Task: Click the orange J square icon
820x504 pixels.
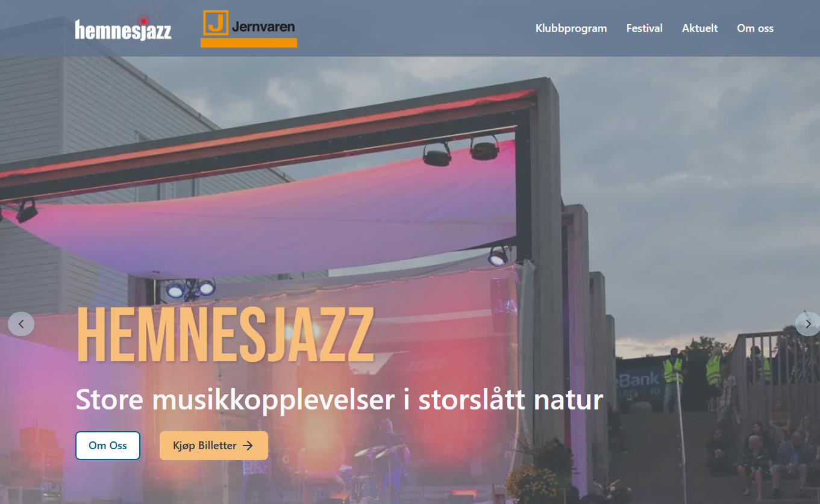Action: click(x=216, y=23)
